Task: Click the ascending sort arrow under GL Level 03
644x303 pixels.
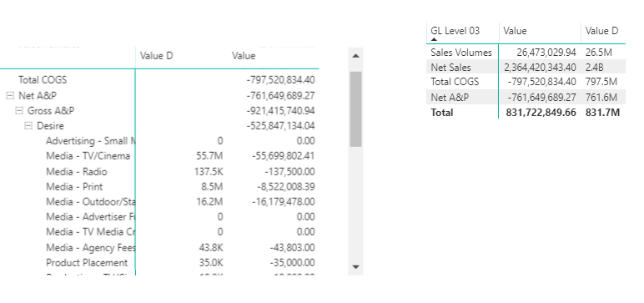Action: coord(434,39)
